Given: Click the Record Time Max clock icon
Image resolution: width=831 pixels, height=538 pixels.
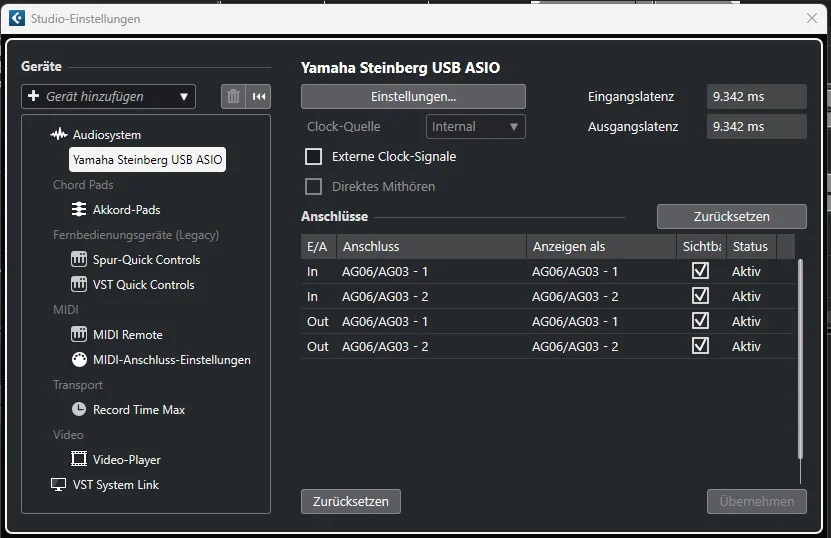Looking at the screenshot, I should pyautogui.click(x=78, y=409).
